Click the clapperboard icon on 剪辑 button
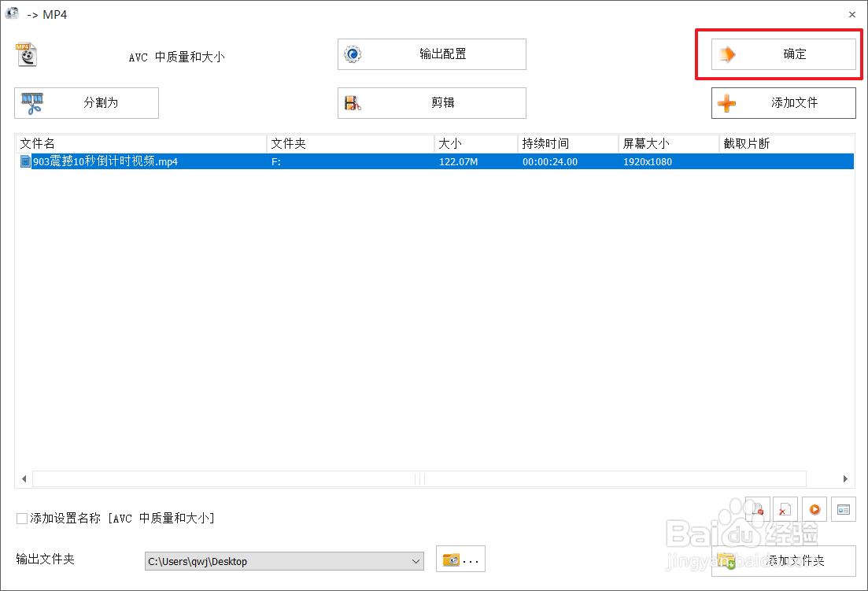Viewport: 868px width, 591px height. coord(352,102)
